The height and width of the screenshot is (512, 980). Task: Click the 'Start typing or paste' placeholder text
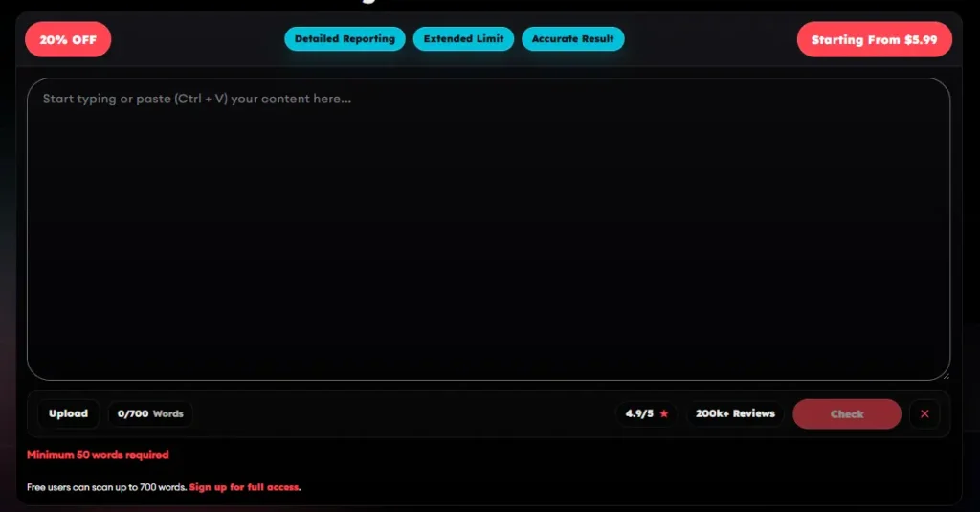pyautogui.click(x=196, y=99)
